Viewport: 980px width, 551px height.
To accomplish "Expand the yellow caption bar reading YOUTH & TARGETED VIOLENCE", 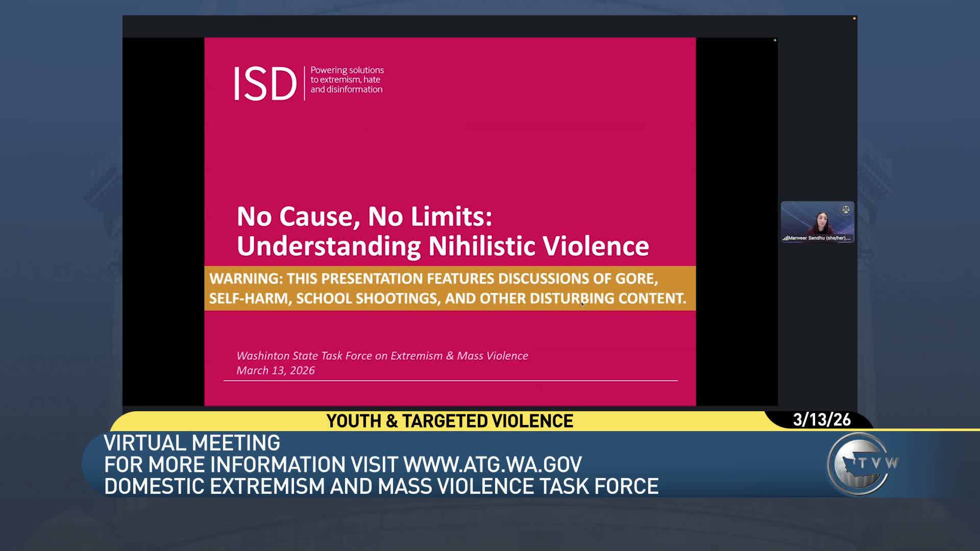I will click(x=450, y=421).
